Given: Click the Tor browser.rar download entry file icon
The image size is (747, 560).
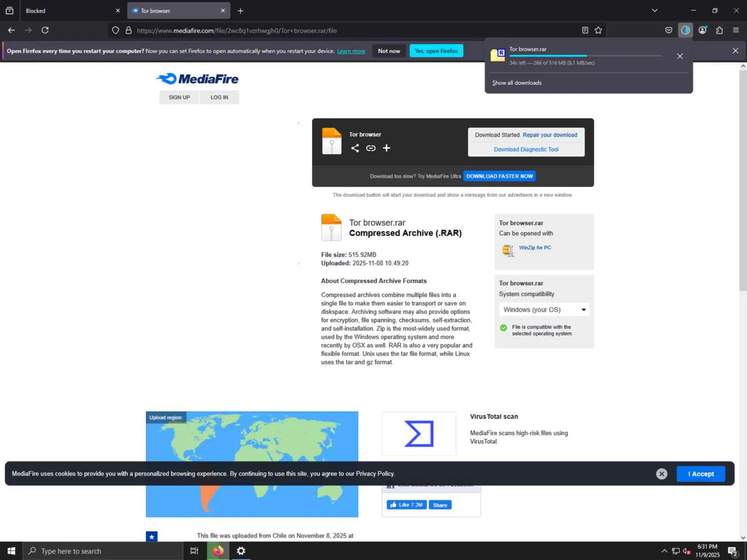Looking at the screenshot, I should point(498,55).
